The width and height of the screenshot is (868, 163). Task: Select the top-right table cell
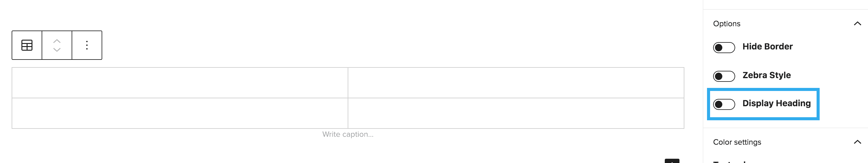515,83
